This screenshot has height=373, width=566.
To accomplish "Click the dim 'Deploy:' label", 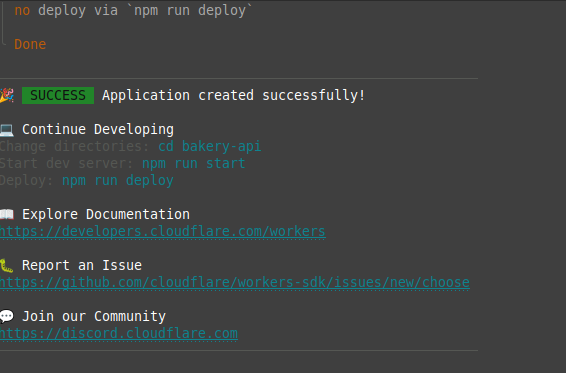I will [x=27, y=180].
